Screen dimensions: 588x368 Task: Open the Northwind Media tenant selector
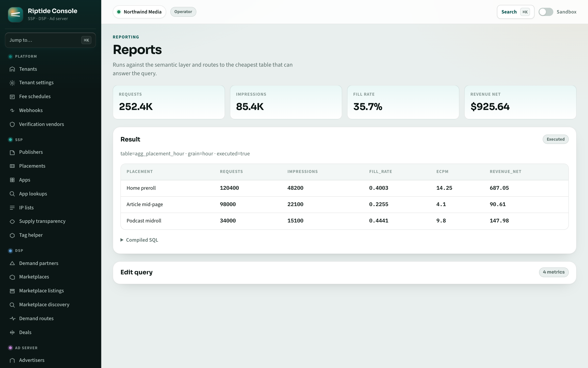[x=139, y=12]
